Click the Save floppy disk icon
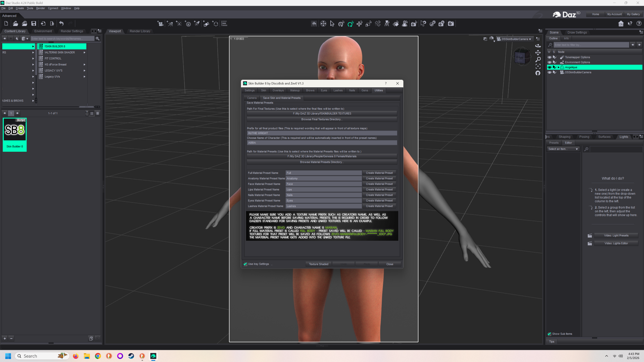The width and height of the screenshot is (644, 362). click(x=34, y=23)
